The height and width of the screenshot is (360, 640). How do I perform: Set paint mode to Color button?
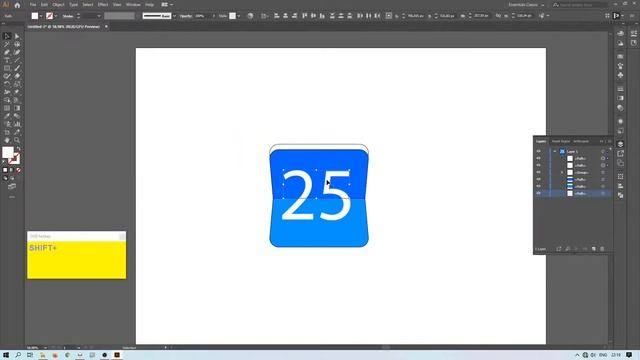[5, 170]
